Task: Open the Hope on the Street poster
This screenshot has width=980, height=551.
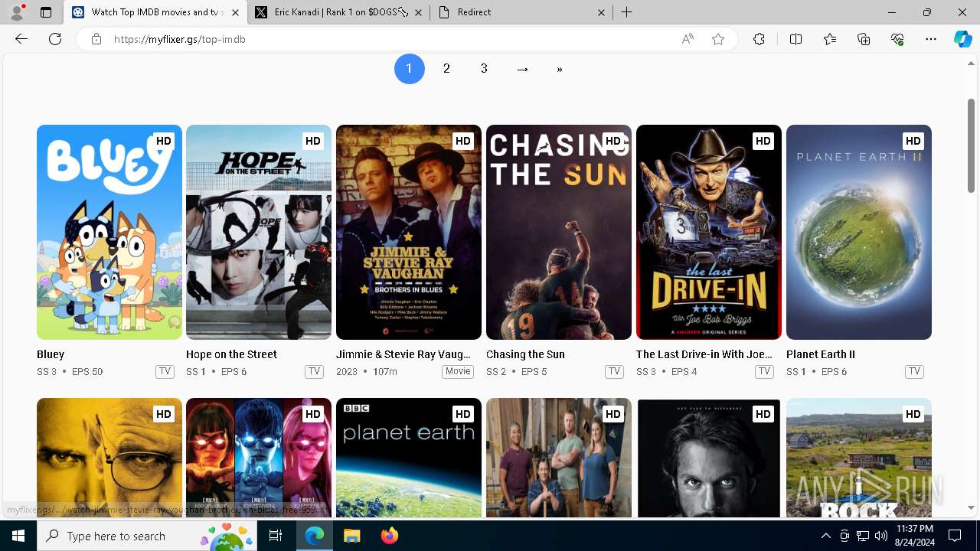Action: pyautogui.click(x=259, y=232)
